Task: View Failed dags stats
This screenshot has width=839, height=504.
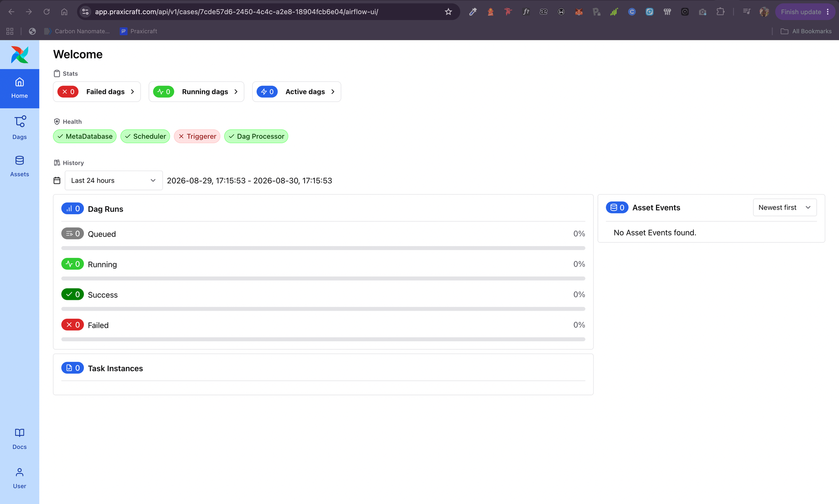Action: [97, 91]
